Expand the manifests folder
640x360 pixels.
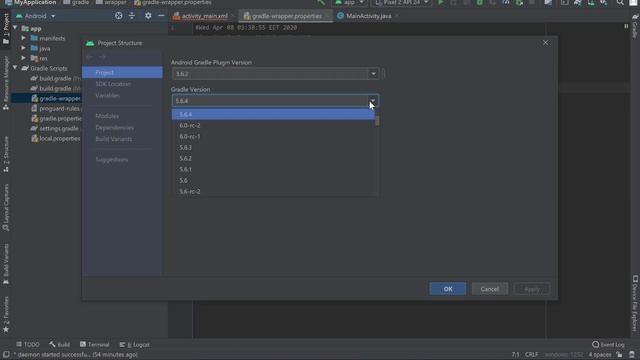click(23, 38)
